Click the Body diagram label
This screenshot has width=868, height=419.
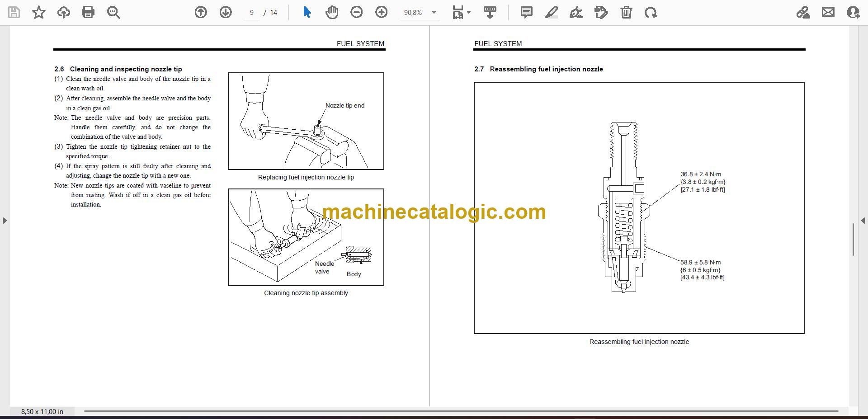(x=354, y=274)
